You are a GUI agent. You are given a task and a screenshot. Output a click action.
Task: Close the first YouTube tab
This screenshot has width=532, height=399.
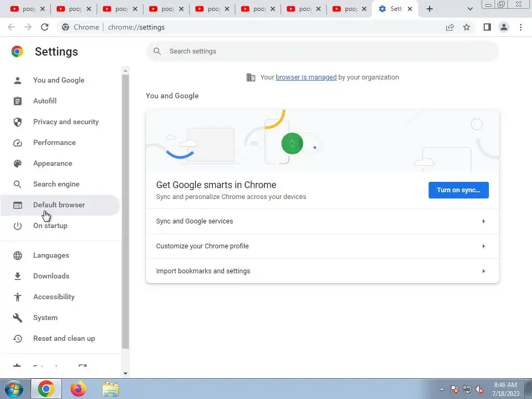pyautogui.click(x=43, y=9)
